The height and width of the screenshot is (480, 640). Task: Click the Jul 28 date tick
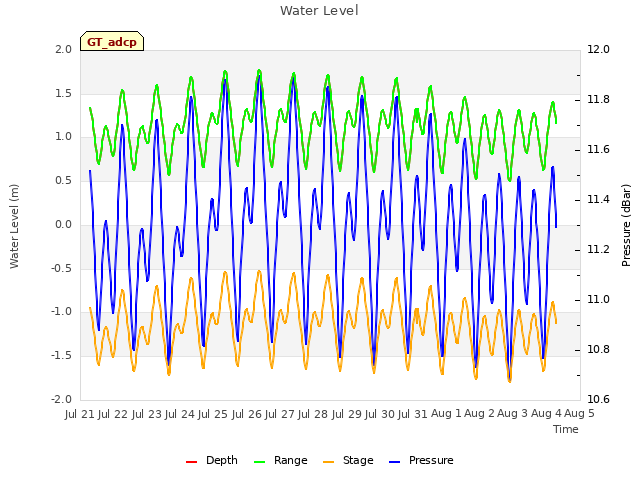313,414
